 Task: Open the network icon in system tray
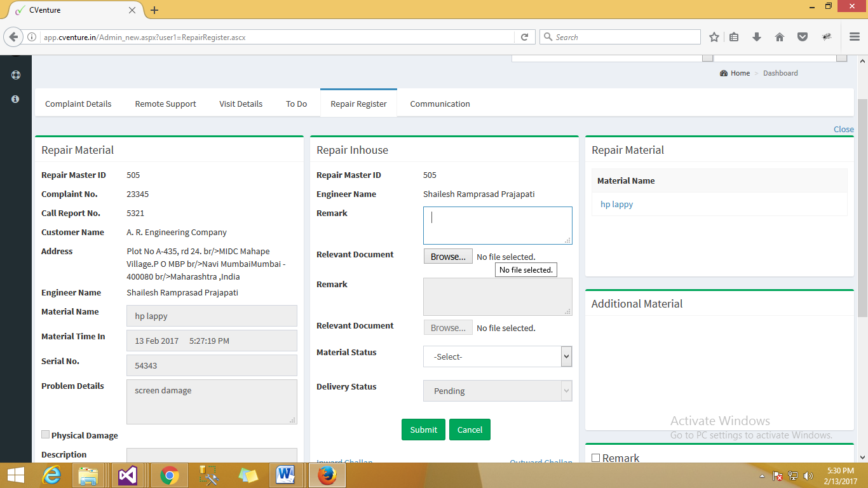point(793,476)
